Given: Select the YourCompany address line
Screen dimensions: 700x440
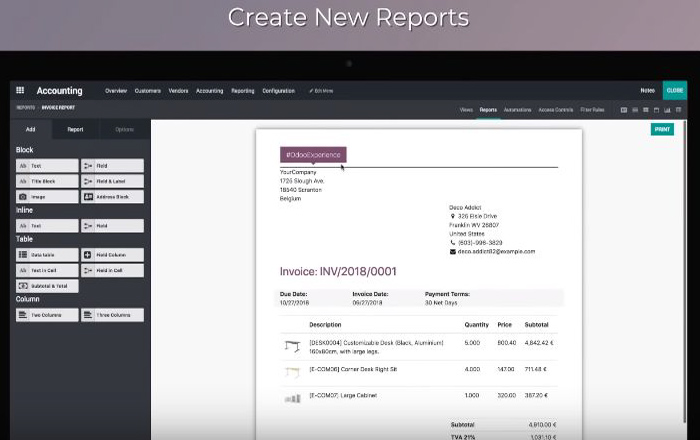Looking at the screenshot, I should point(298,172).
